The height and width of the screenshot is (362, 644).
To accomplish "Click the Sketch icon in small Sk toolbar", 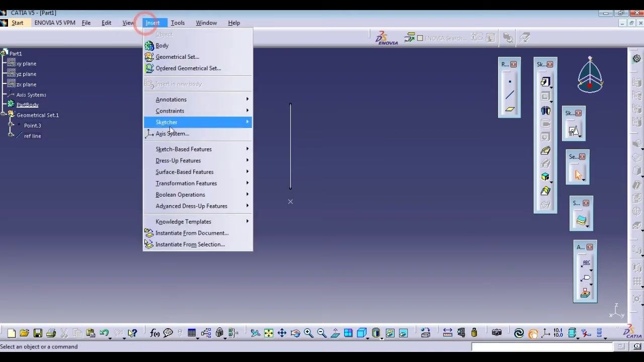I will 574,131.
